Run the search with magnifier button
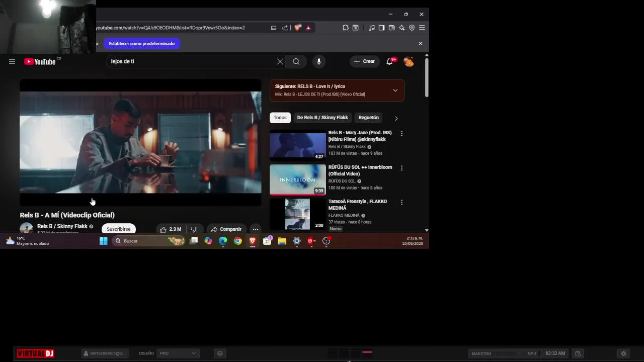 click(296, 61)
